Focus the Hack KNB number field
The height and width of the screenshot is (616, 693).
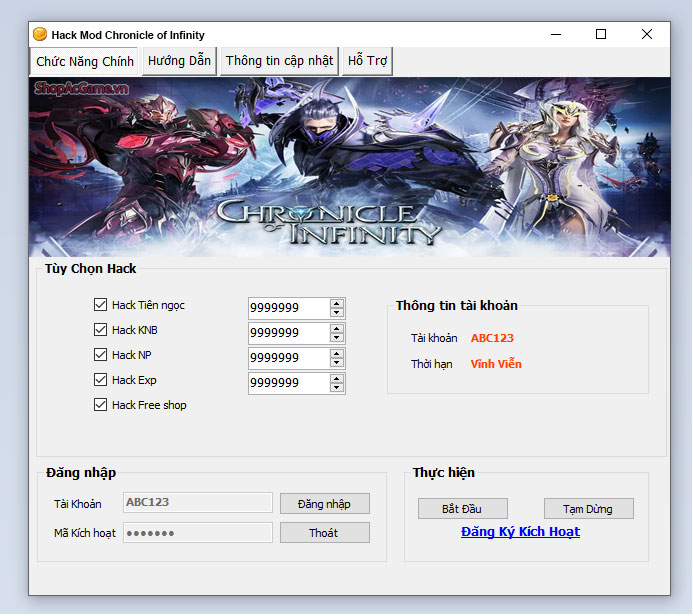click(289, 333)
